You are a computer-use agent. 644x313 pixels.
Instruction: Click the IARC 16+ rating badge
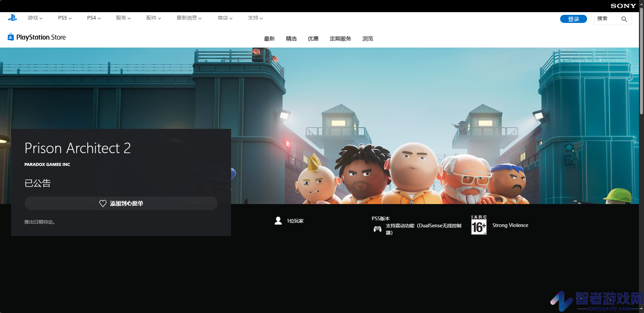point(479,225)
